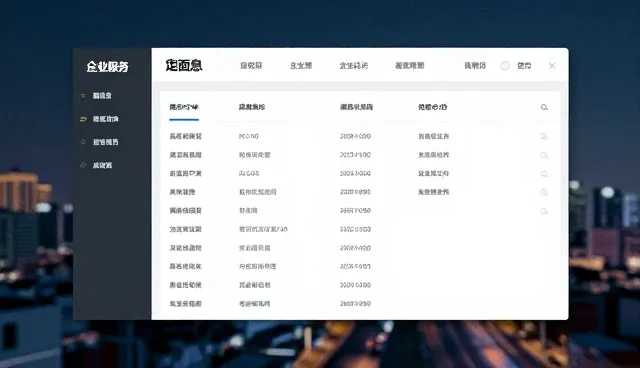Click the header link left of the avatar circle
This screenshot has height=368, width=640.
(x=475, y=66)
